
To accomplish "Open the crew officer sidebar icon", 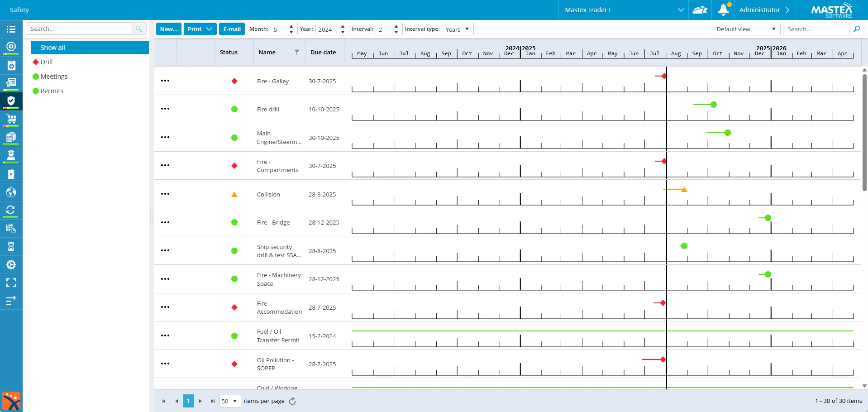I will tap(11, 155).
